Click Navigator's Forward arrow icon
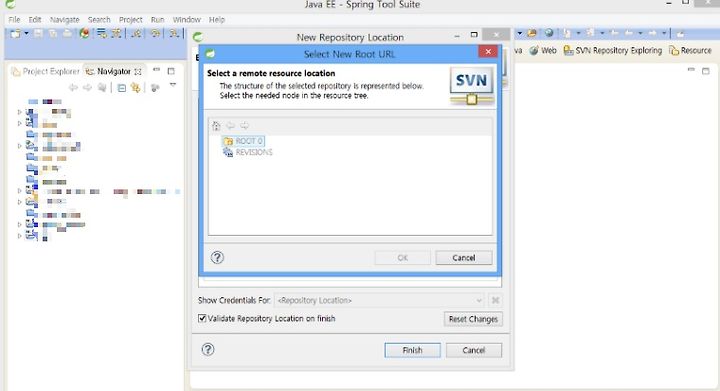The width and height of the screenshot is (720, 391). [87, 87]
